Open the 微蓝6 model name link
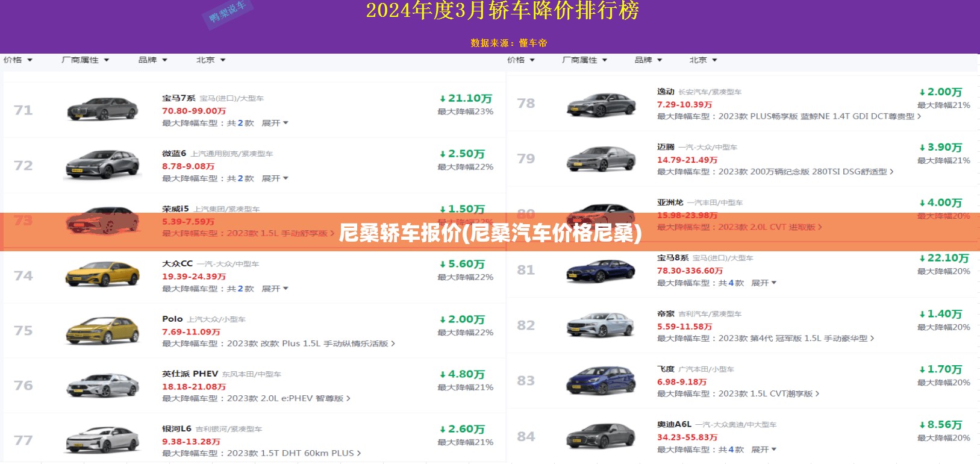Viewport: 980px width, 464px height. click(x=174, y=154)
